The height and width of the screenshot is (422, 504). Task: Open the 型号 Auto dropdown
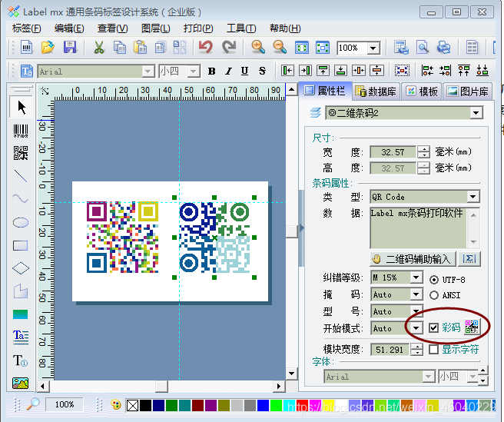416,311
